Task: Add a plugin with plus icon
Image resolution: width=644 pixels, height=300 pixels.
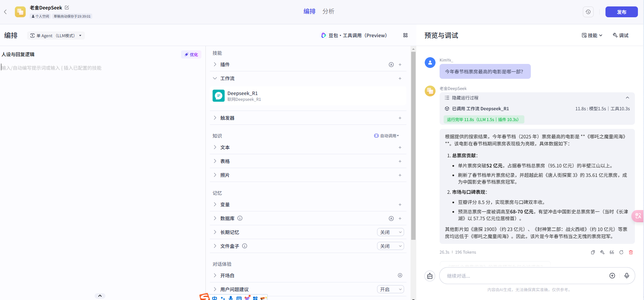Action: [x=400, y=65]
